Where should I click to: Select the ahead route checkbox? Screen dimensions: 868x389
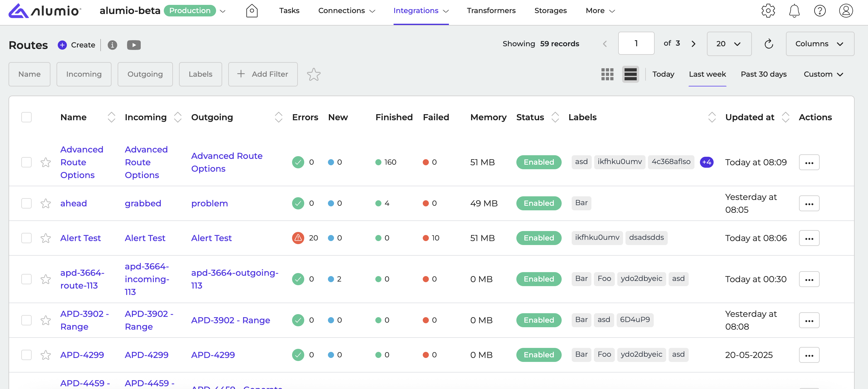[x=26, y=203]
